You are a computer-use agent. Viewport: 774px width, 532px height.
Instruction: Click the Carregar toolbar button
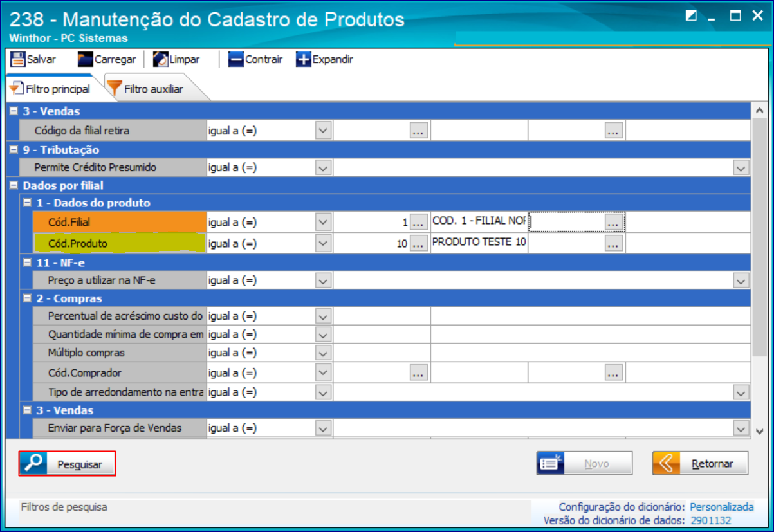click(x=106, y=59)
